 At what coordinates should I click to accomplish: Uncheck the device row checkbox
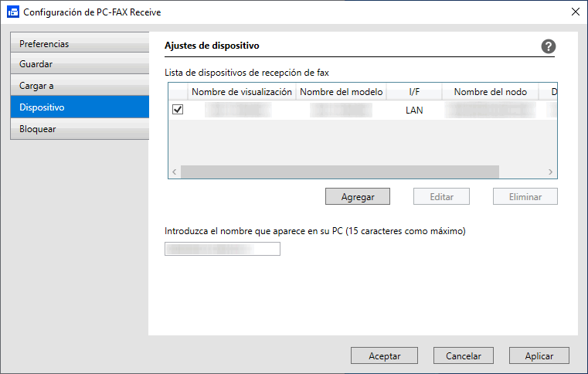coord(178,110)
